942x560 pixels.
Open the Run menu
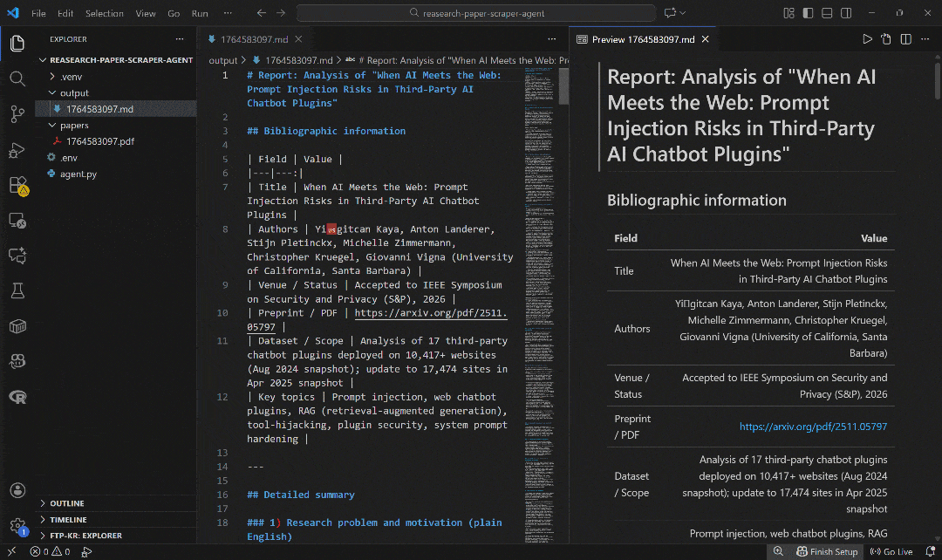coord(200,13)
